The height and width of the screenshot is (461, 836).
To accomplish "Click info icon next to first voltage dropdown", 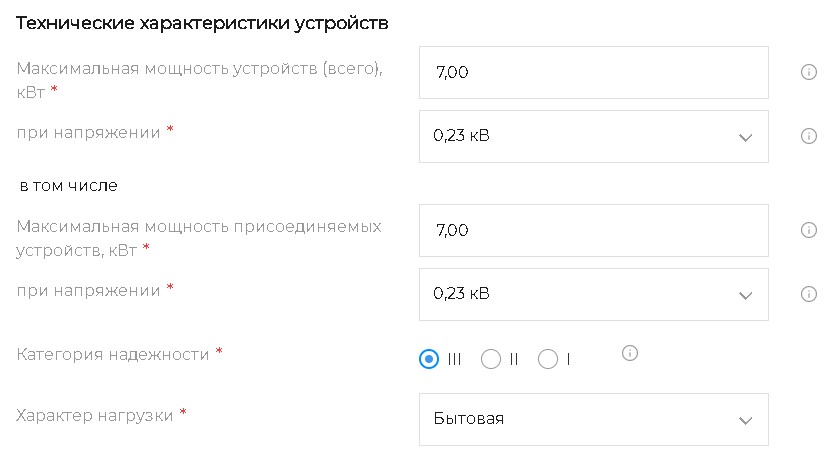I will tap(809, 136).
